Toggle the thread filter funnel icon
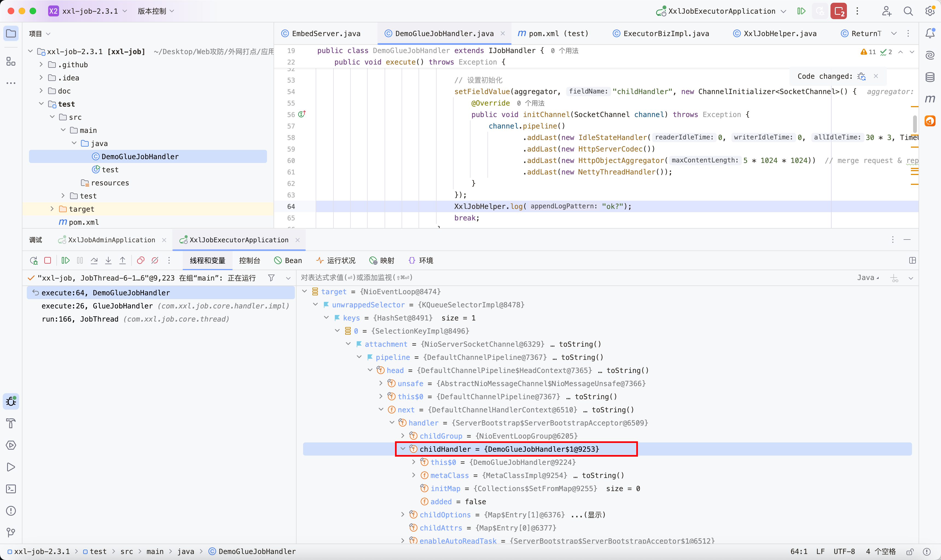941x560 pixels. tap(271, 278)
